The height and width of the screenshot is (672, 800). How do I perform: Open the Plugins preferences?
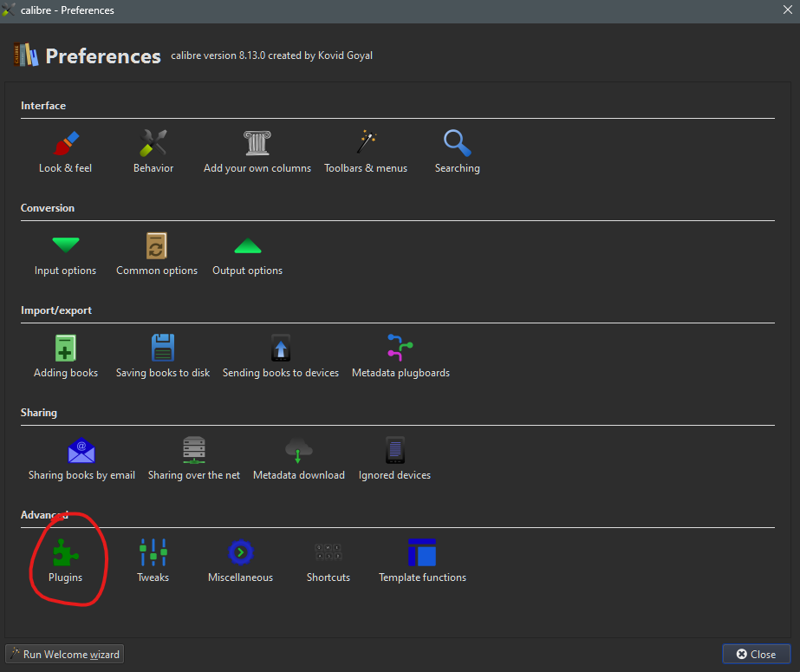click(x=66, y=560)
